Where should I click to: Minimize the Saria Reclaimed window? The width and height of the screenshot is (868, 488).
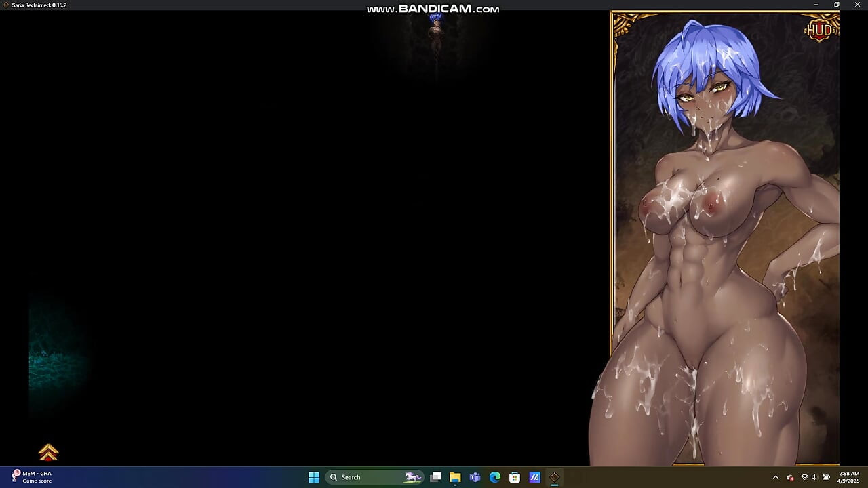click(x=816, y=5)
